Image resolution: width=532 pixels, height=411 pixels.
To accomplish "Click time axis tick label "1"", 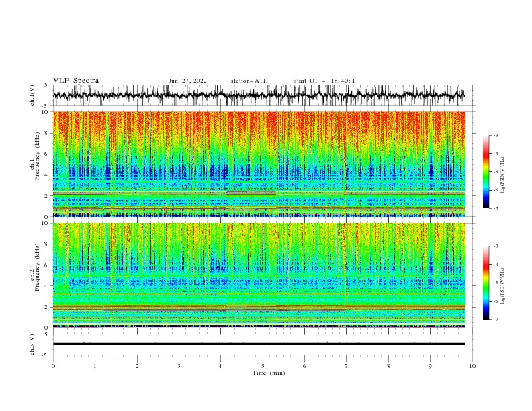I will click(95, 366).
